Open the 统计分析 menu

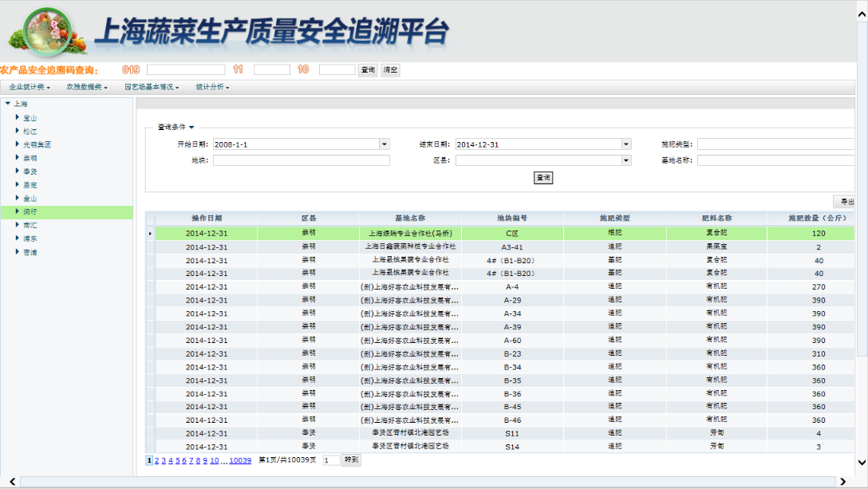212,87
